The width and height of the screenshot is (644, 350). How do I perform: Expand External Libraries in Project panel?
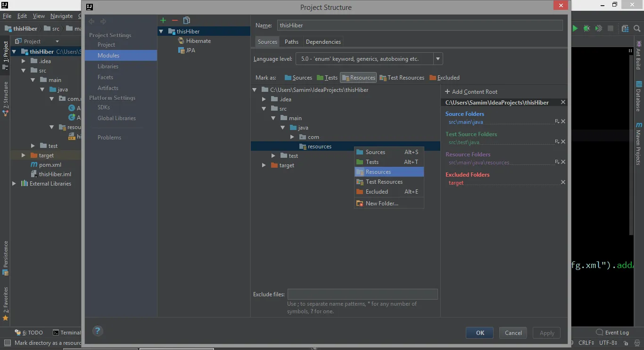coord(14,184)
